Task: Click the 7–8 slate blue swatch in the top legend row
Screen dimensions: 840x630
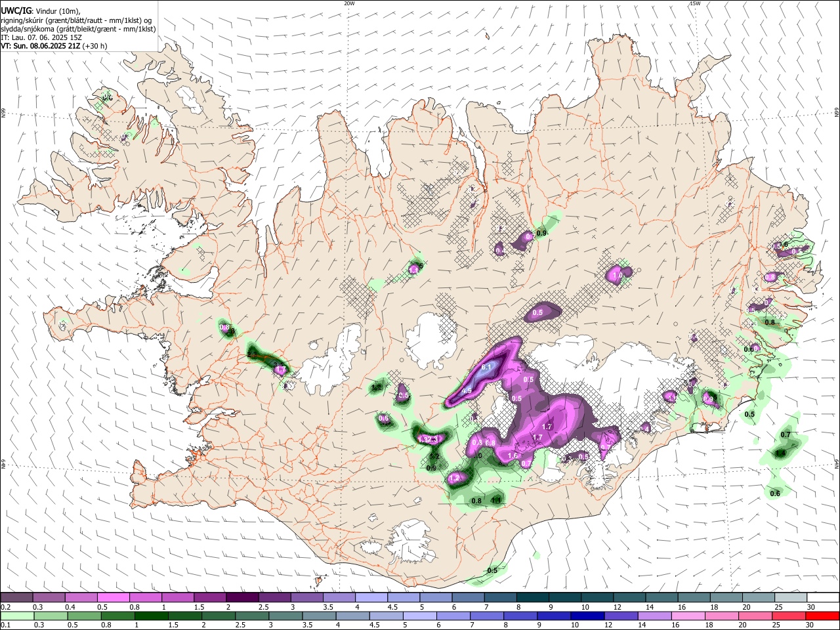Action: point(499,597)
